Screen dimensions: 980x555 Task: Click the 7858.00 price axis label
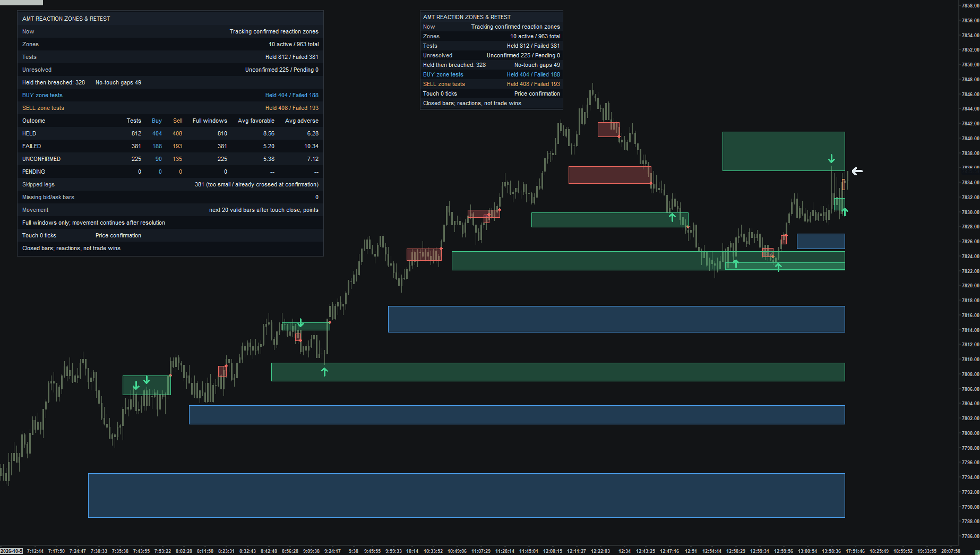[970, 6]
